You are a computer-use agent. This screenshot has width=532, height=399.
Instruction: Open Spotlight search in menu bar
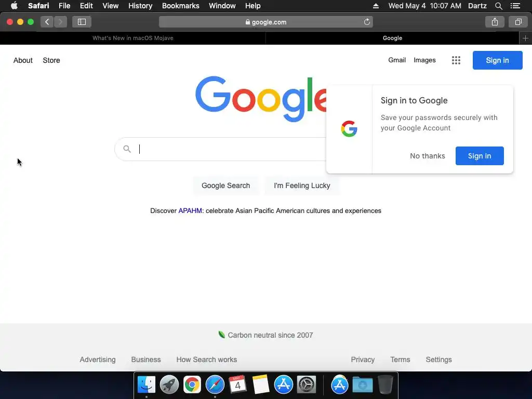[x=498, y=6]
